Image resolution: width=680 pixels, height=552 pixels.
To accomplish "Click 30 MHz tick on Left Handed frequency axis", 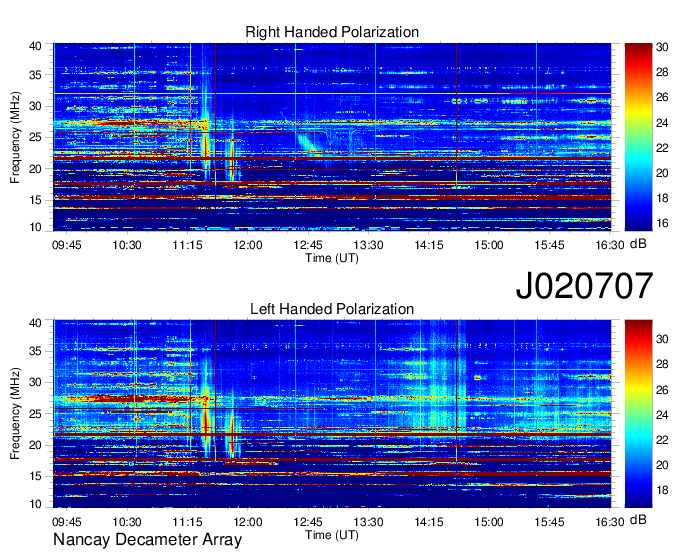I will pos(35,382).
